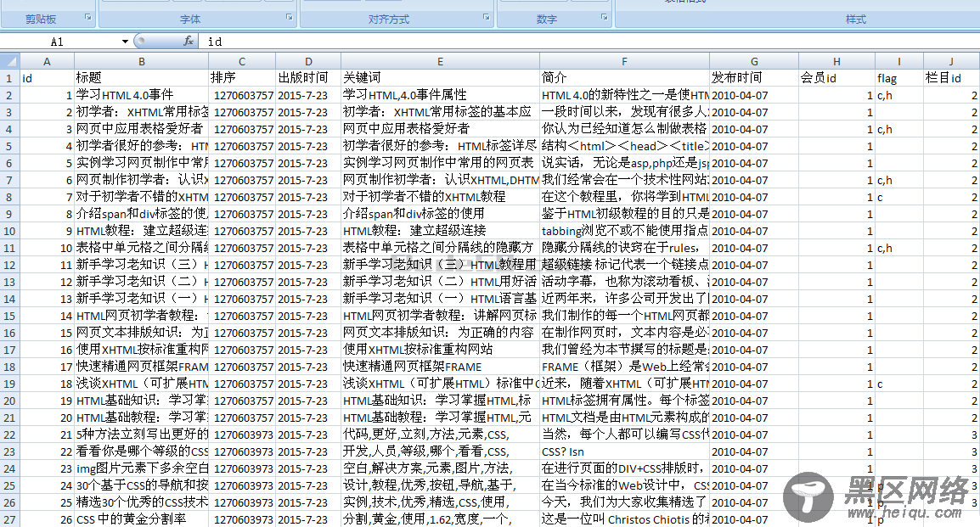980x527 pixels.
Task: Select cell 介绍span和div标签的使用 in column E
Action: (x=440, y=214)
